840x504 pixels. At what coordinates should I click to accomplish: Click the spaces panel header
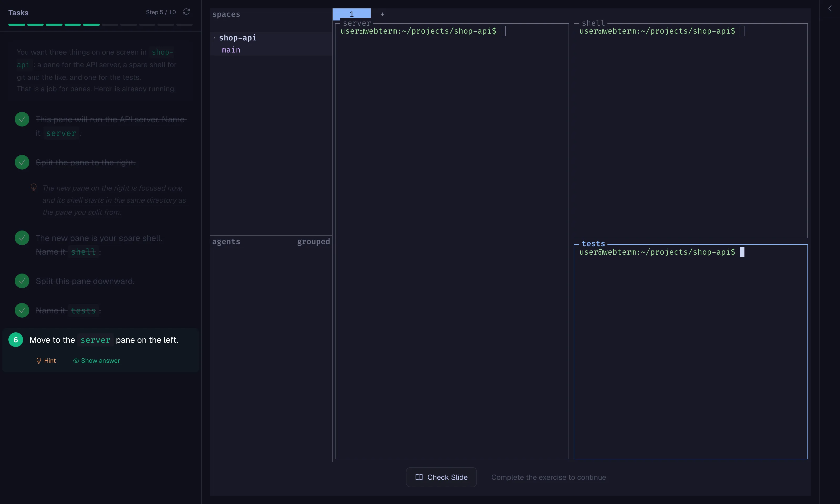tap(226, 14)
